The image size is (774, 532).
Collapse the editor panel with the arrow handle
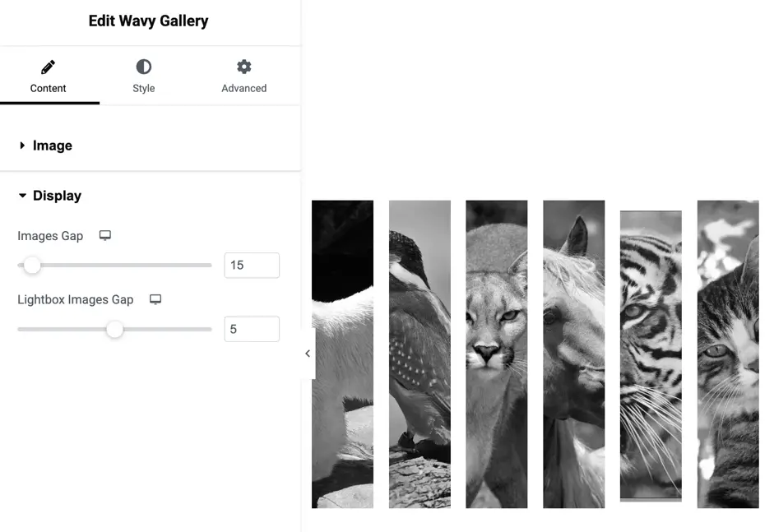[308, 354]
